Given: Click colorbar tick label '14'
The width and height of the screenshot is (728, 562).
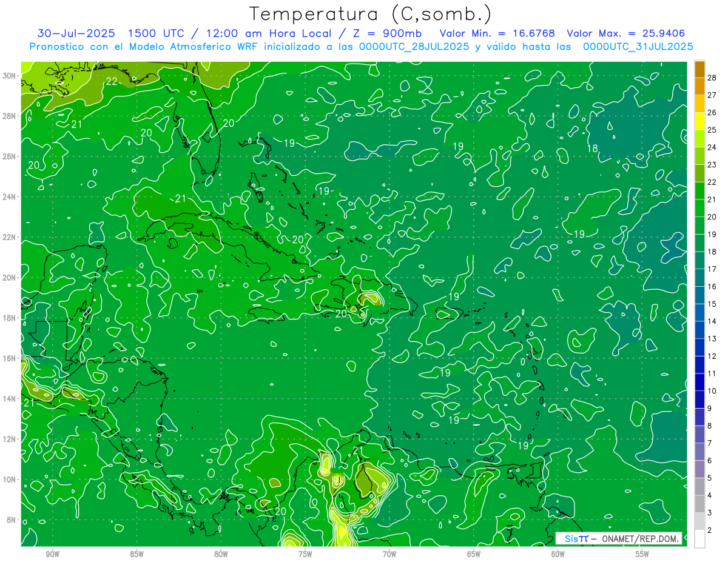Looking at the screenshot, I should 712,321.
